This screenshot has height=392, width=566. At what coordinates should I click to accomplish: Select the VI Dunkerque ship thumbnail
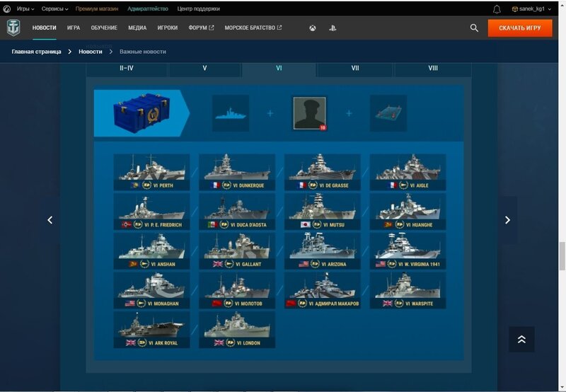[237, 172]
